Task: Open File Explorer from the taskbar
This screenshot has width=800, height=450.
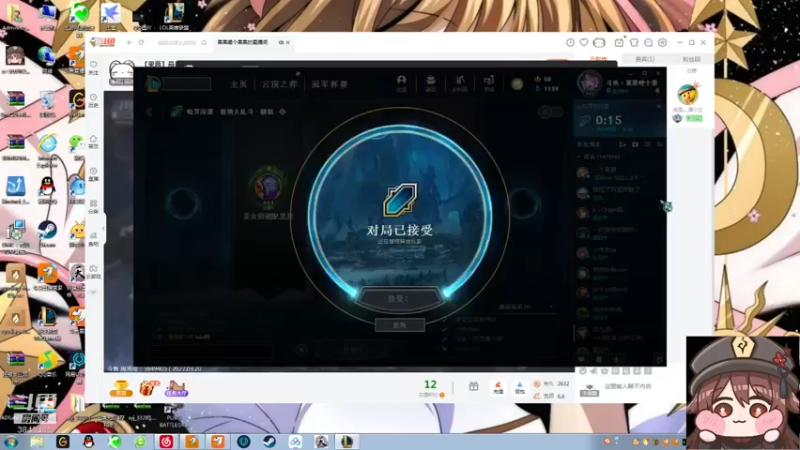Action: pos(37,442)
